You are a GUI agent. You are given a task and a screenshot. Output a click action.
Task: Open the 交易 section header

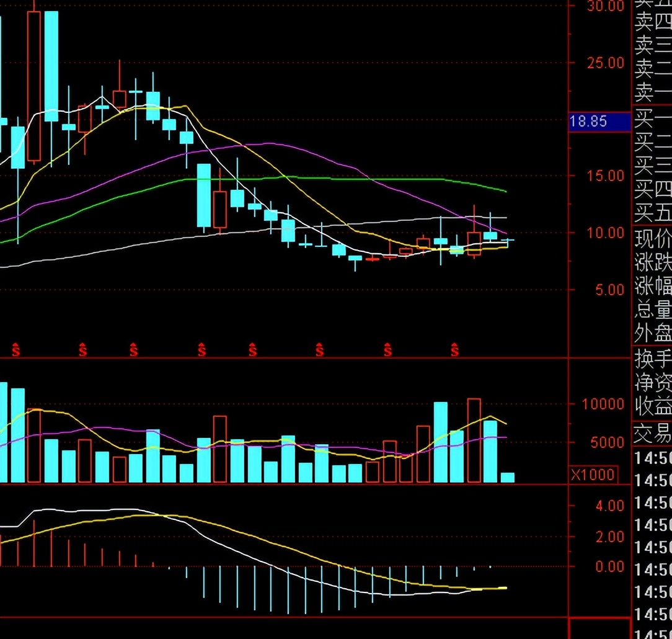click(652, 434)
